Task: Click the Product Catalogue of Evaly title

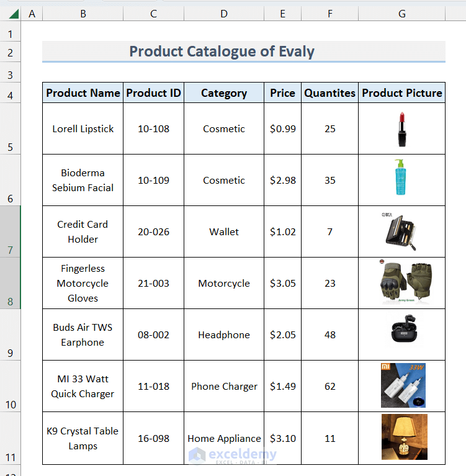Action: tap(222, 52)
